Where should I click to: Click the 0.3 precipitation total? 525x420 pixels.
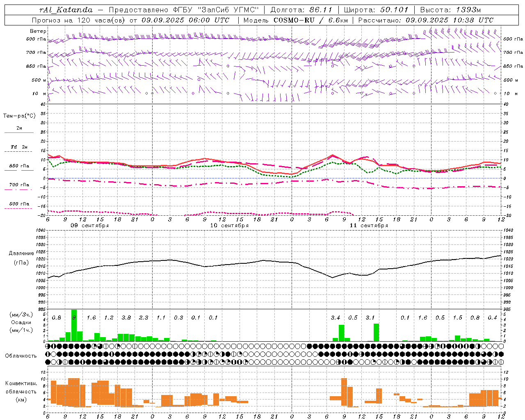click(x=178, y=318)
